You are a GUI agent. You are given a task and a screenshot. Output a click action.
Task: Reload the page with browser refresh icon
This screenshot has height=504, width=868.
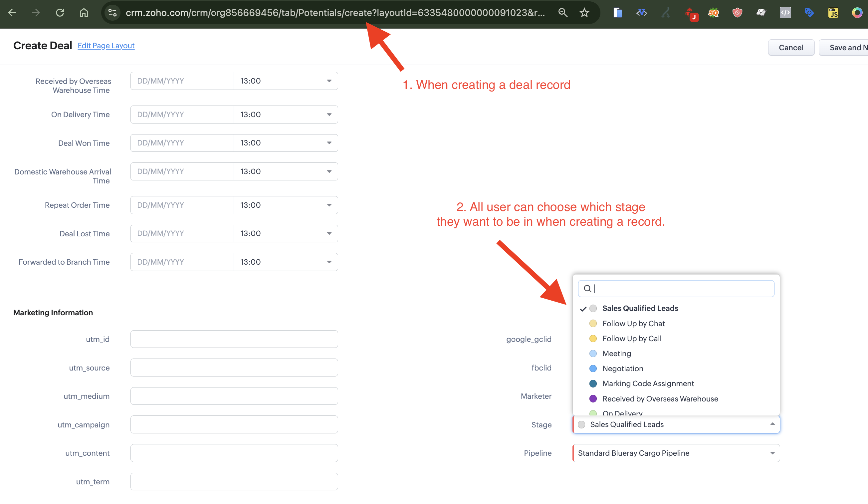tap(60, 13)
